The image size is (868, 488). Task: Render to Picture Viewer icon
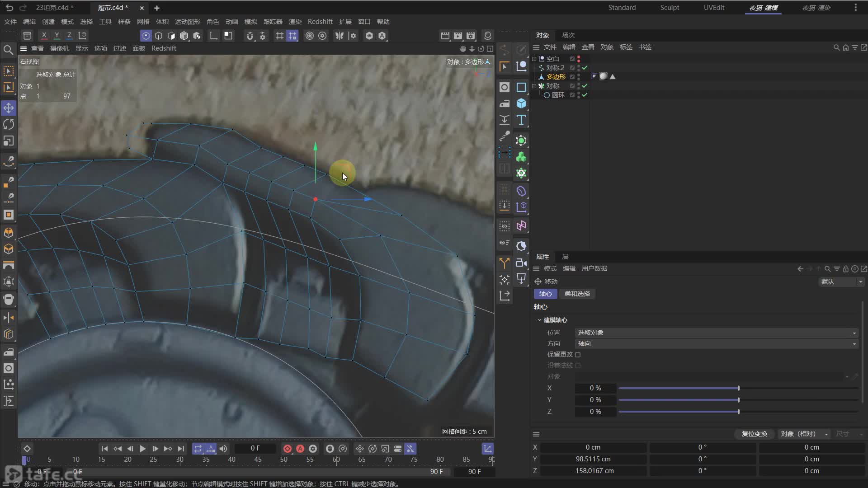[458, 36]
